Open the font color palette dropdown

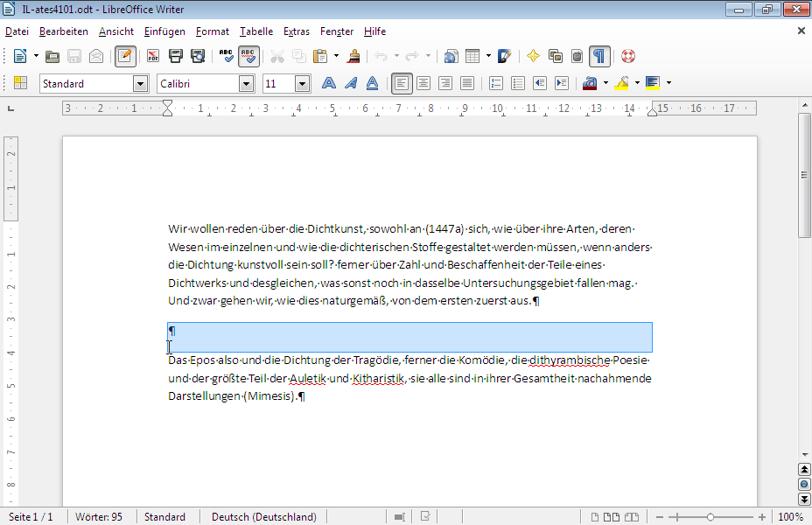tap(605, 83)
